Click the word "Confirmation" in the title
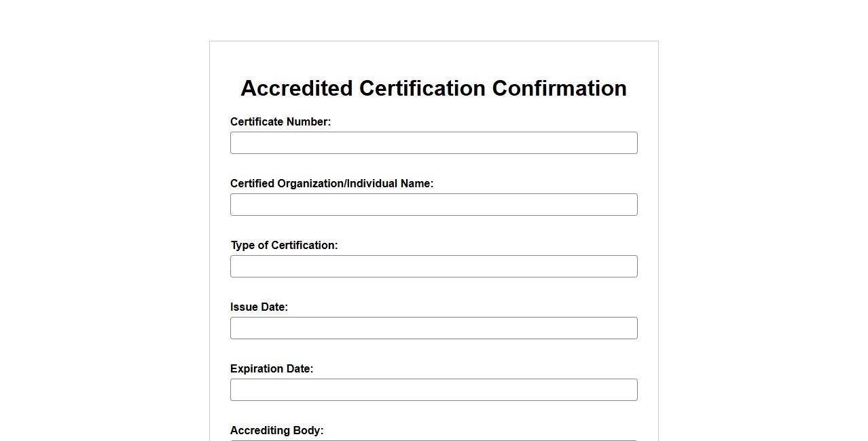Screen dimensions: 868x441 click(559, 88)
